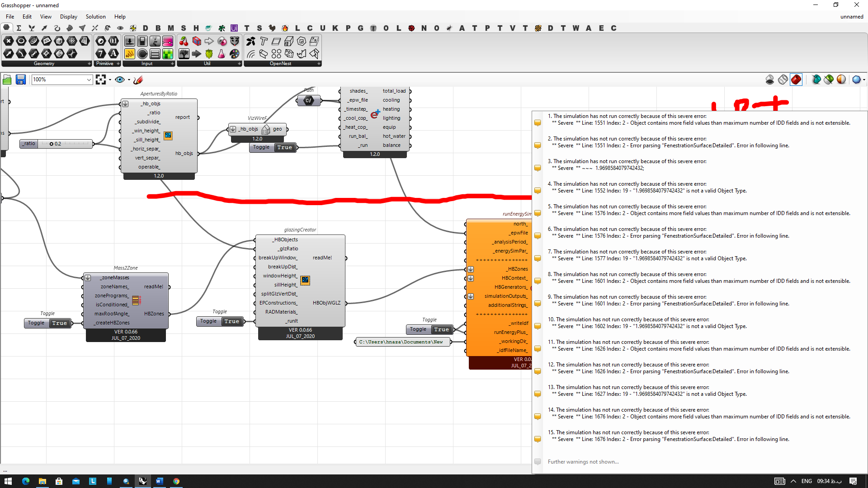This screenshot has height=488, width=868.
Task: Choose the Point parameter icon in Geometry panel
Action: pyautogui.click(x=9, y=41)
